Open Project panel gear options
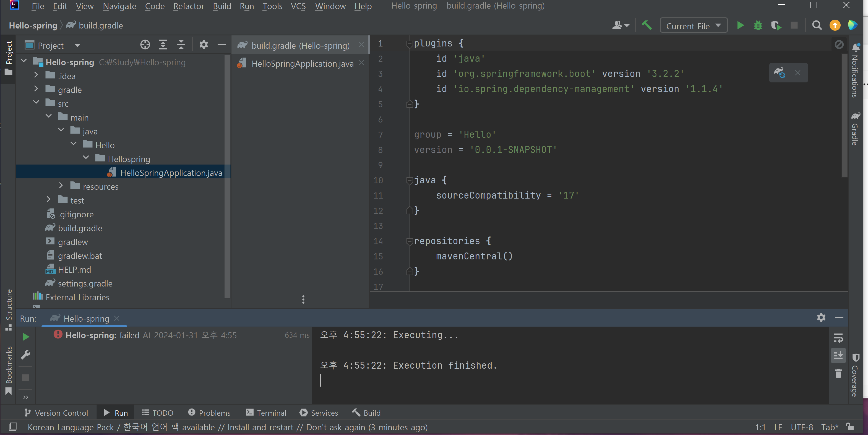868x435 pixels. pyautogui.click(x=204, y=45)
